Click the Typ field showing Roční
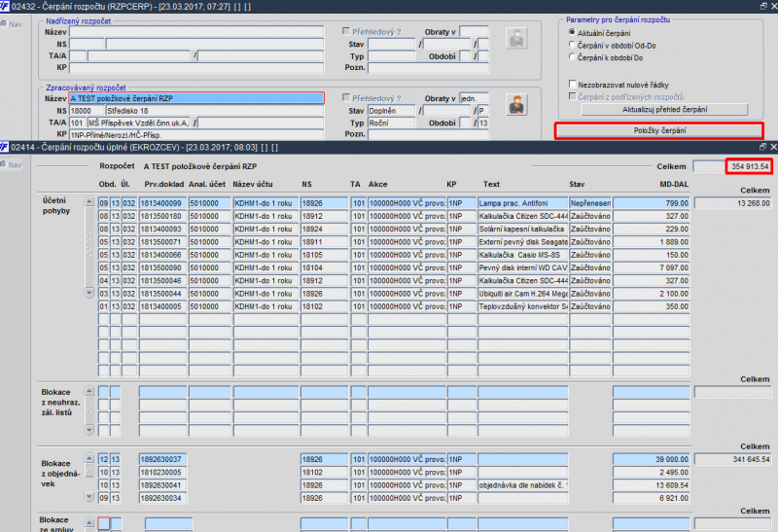This screenshot has height=532, width=778. (392, 124)
